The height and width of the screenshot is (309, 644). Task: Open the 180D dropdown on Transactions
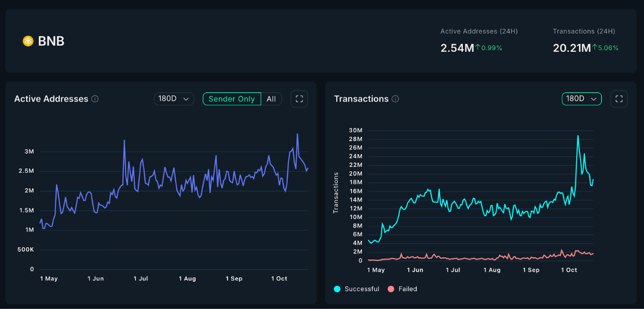coord(582,98)
